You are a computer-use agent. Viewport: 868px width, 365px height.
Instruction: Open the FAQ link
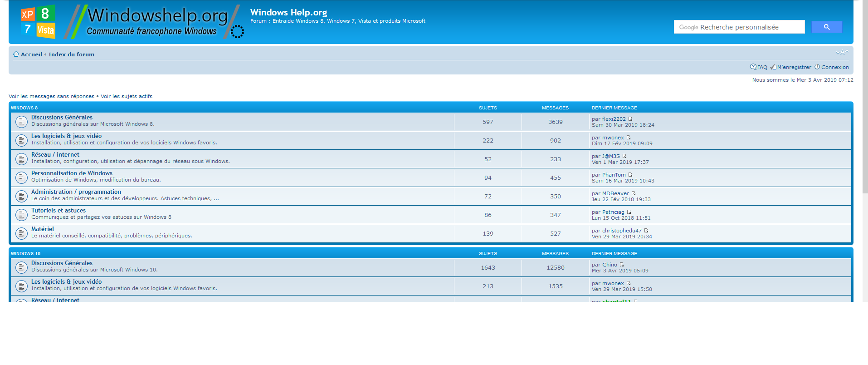762,67
